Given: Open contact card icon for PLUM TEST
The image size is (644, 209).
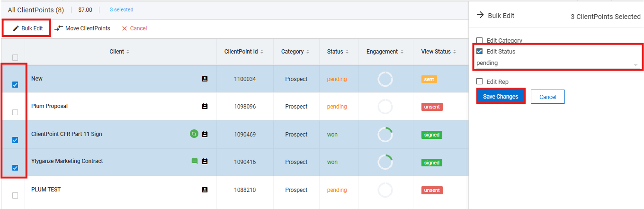Looking at the screenshot, I should pyautogui.click(x=205, y=190).
